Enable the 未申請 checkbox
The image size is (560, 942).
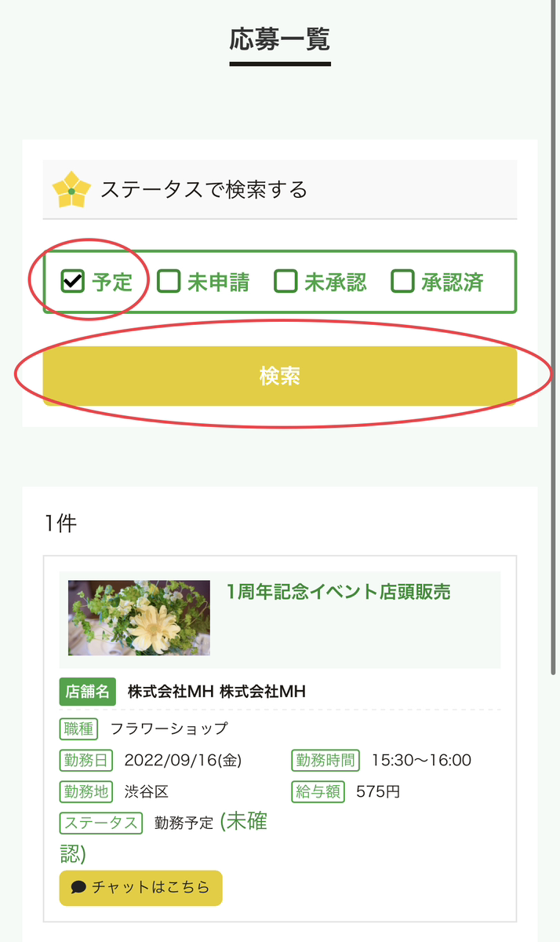tap(169, 280)
